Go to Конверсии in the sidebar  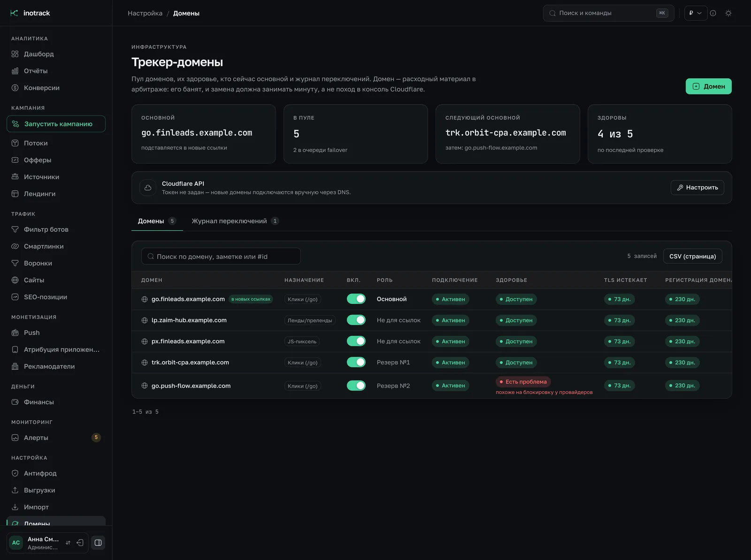[56, 88]
